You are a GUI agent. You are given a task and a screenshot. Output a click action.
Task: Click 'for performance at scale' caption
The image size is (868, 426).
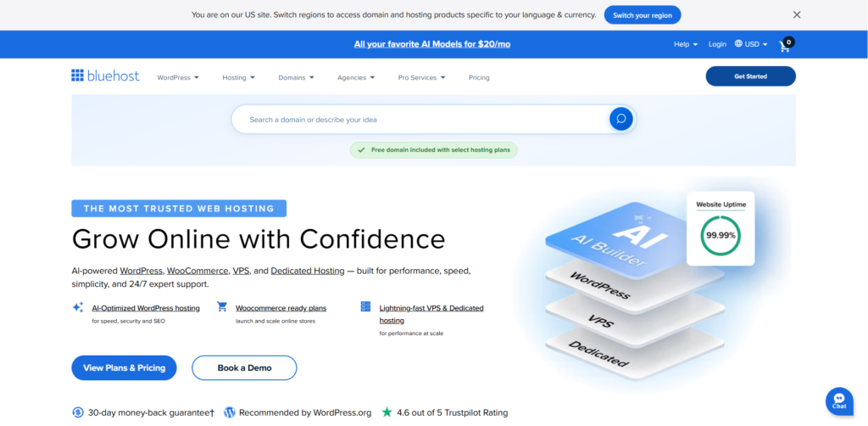coord(411,334)
